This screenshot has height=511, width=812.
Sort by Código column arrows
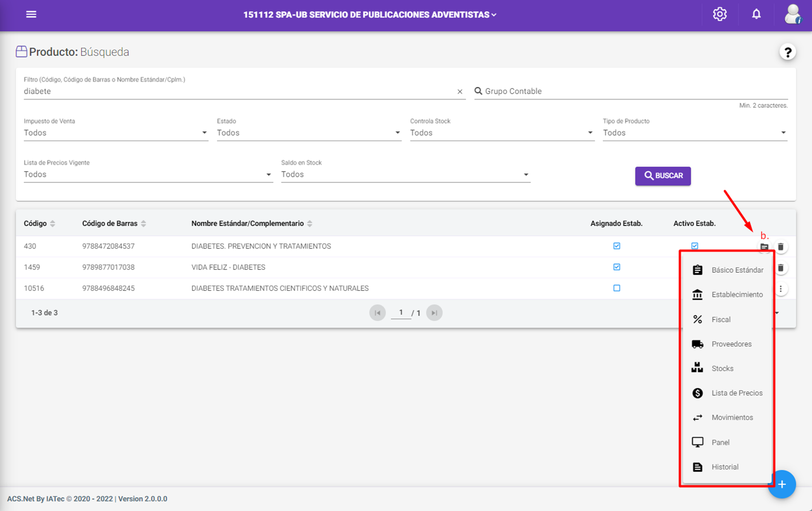coord(52,224)
